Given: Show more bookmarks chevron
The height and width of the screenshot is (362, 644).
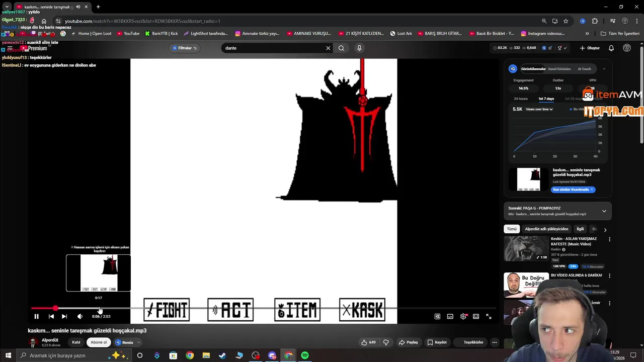Looking at the screenshot, I should coord(587,34).
